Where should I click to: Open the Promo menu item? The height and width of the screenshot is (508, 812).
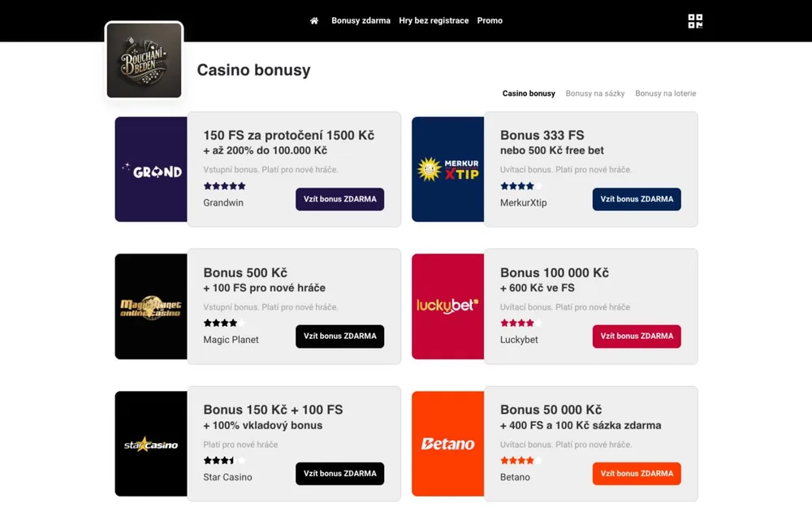point(490,21)
